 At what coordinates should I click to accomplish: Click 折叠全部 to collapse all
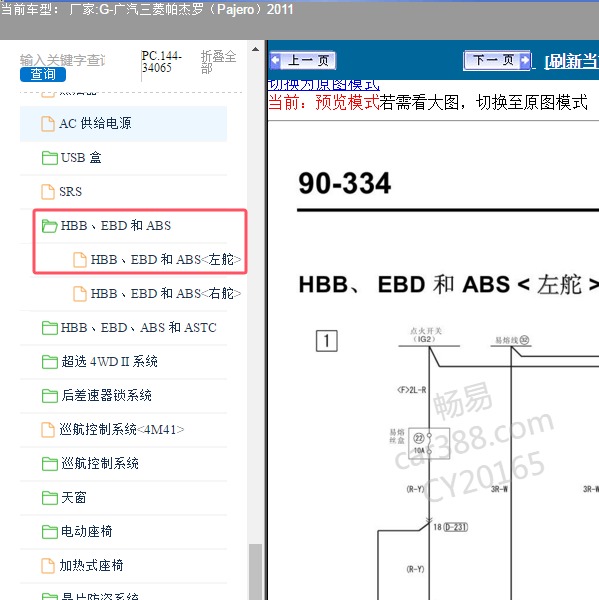pos(219,62)
